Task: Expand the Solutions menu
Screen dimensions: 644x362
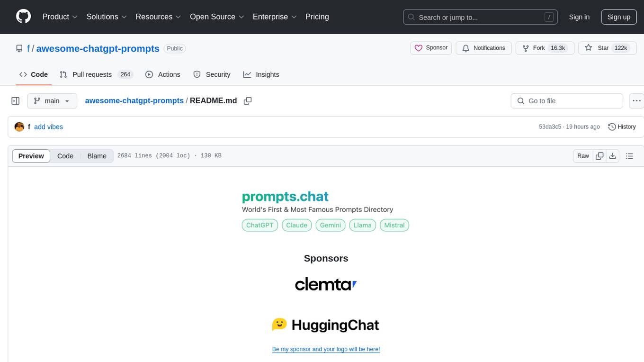Action: [107, 17]
